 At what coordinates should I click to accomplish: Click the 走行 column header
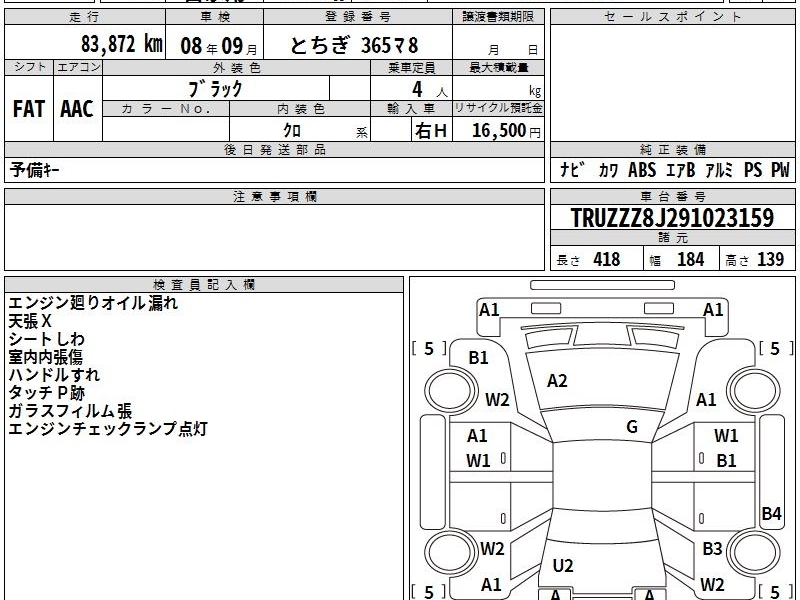point(85,17)
